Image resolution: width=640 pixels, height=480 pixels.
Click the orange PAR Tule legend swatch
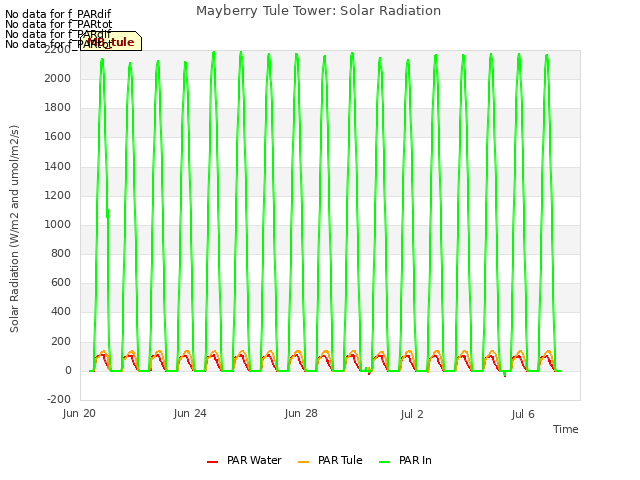[x=303, y=462]
